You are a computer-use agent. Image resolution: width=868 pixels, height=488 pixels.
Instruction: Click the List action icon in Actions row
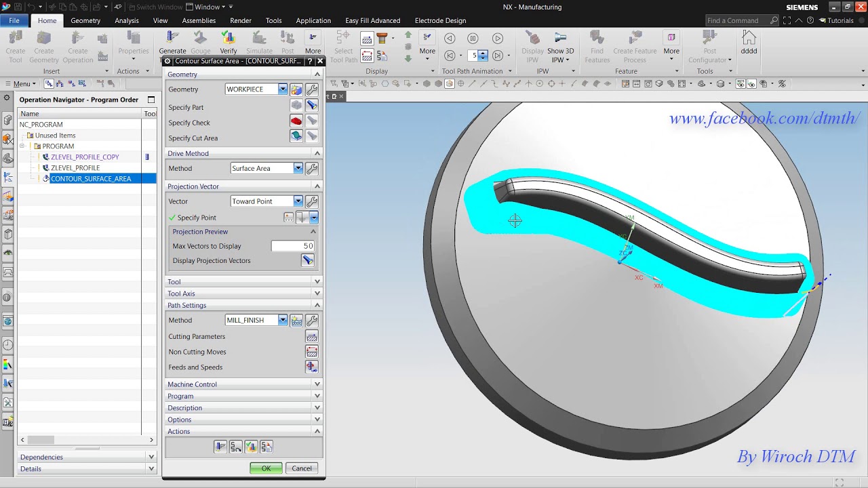pyautogui.click(x=267, y=447)
